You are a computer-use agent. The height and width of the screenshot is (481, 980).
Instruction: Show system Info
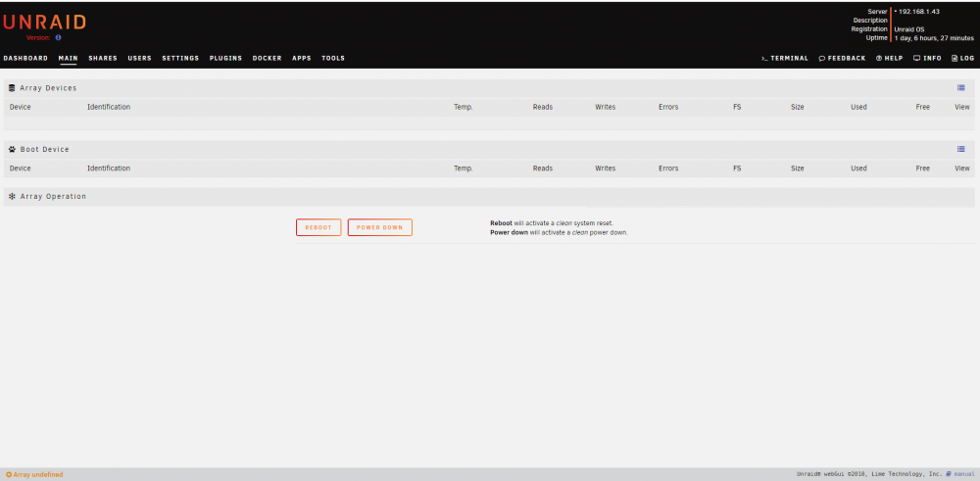tap(927, 58)
